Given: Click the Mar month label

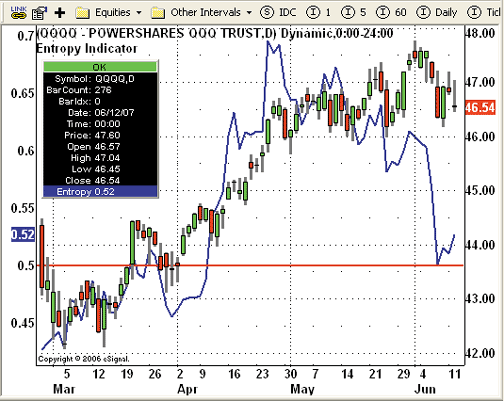Looking at the screenshot, I should (64, 389).
